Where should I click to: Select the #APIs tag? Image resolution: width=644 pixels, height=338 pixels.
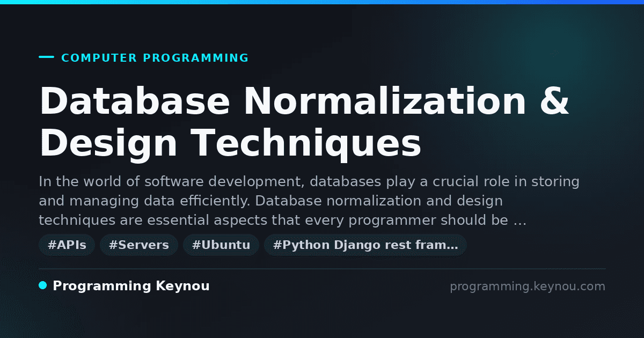67,245
